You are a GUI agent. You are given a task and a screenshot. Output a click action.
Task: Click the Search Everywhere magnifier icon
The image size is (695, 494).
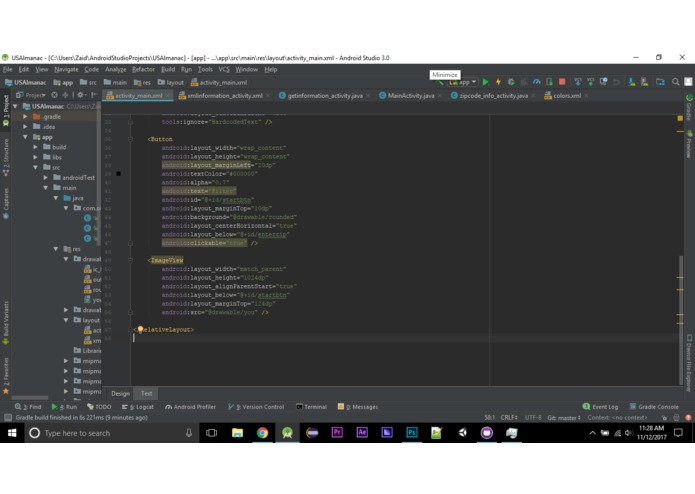point(675,82)
